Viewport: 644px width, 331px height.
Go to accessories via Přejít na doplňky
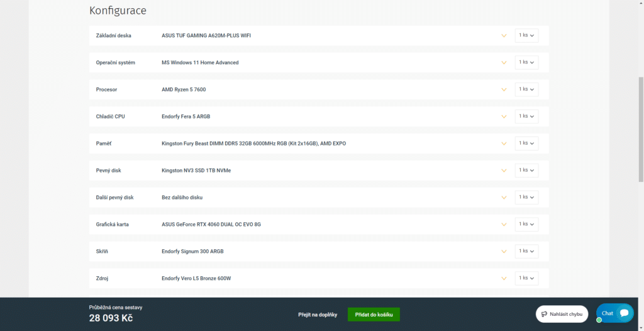[x=318, y=314]
